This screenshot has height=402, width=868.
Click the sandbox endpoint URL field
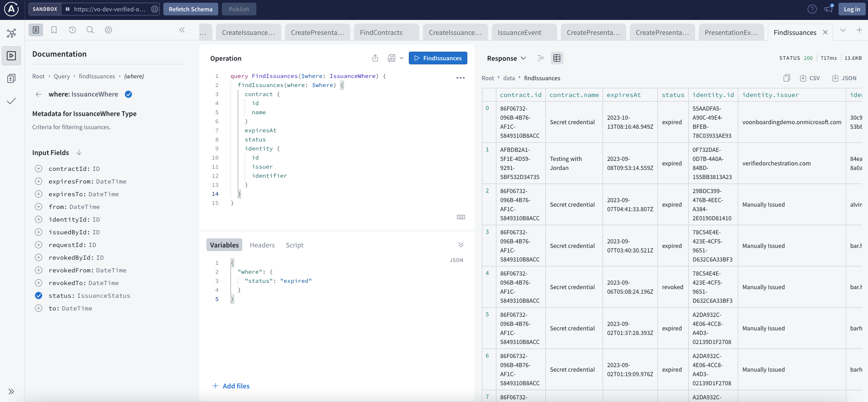click(109, 9)
